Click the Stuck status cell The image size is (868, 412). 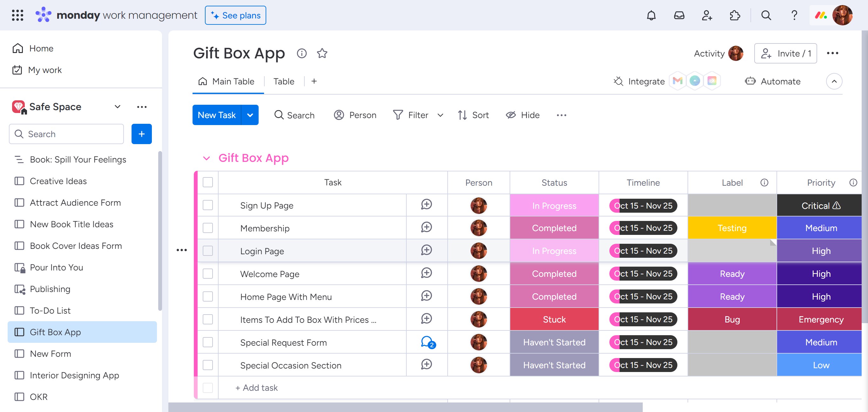[554, 319]
